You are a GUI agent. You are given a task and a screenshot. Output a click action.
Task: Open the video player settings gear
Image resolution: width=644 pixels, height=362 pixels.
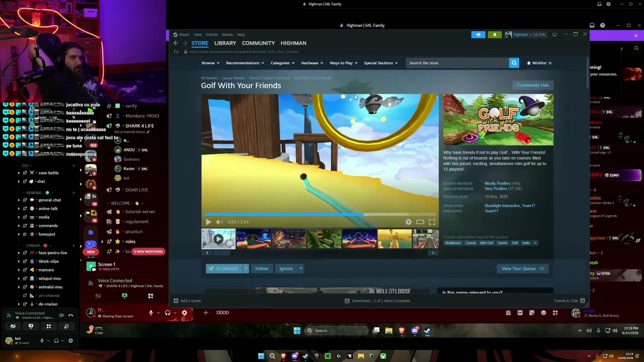(x=409, y=222)
